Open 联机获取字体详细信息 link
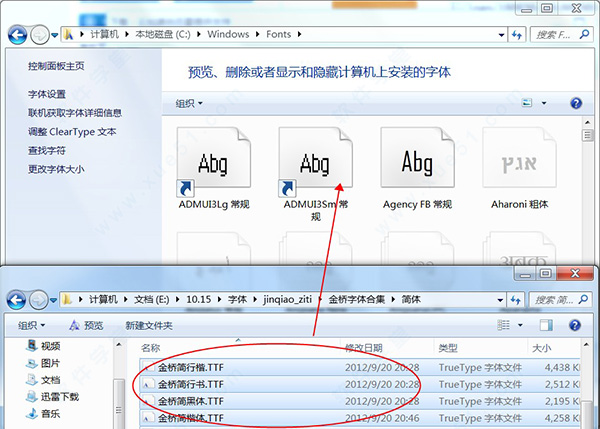600x429 pixels. (75, 113)
